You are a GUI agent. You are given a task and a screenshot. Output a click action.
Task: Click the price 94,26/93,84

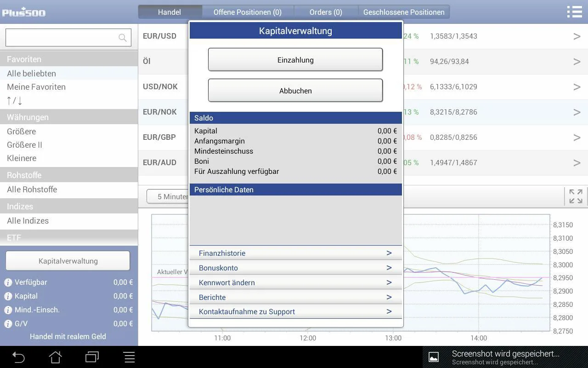pos(449,62)
